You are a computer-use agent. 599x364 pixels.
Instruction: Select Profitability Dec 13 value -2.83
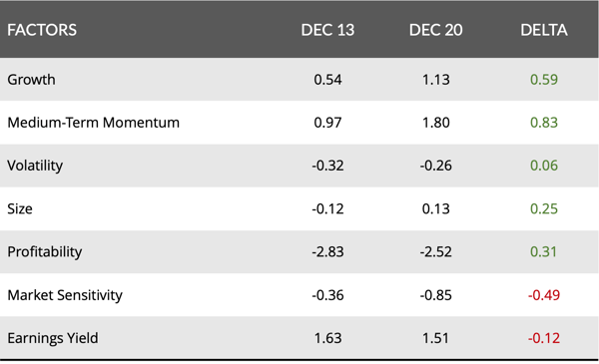(327, 252)
